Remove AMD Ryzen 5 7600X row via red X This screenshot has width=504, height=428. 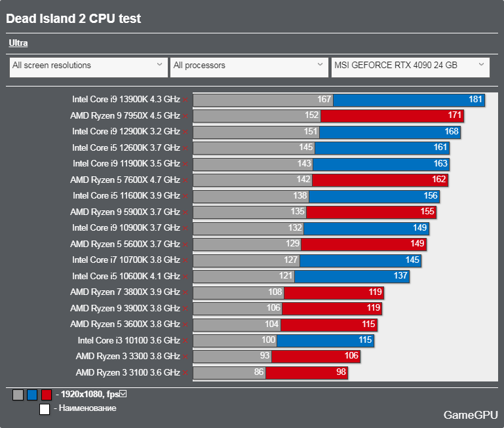(185, 180)
